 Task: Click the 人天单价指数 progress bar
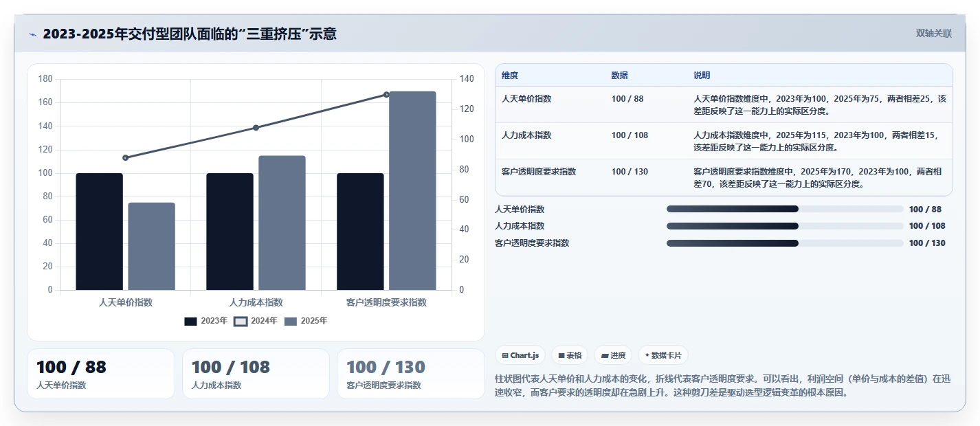[x=785, y=209]
